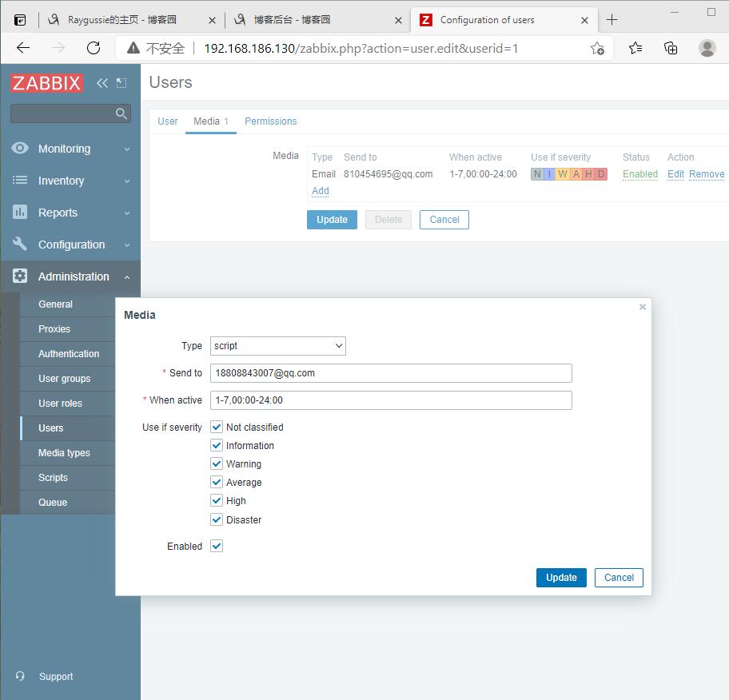Click Cancel button in Media dialog
The width and height of the screenshot is (729, 700).
pyautogui.click(x=619, y=577)
